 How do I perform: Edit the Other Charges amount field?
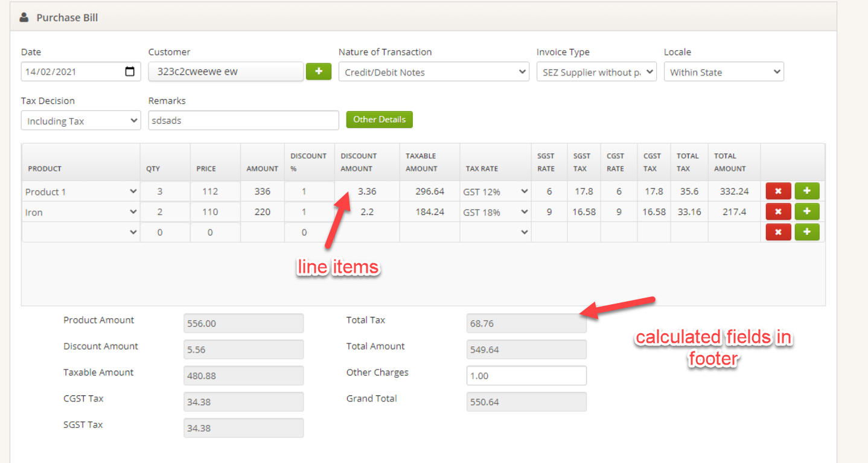(x=526, y=375)
